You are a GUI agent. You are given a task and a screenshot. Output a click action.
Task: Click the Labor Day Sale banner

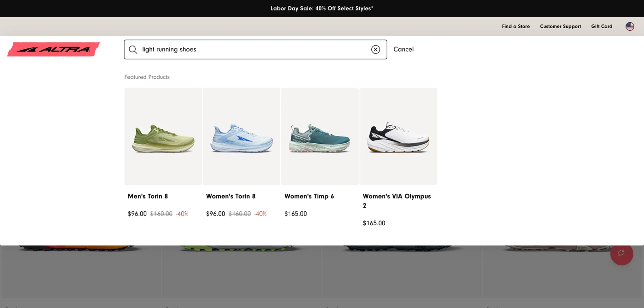coord(322,8)
